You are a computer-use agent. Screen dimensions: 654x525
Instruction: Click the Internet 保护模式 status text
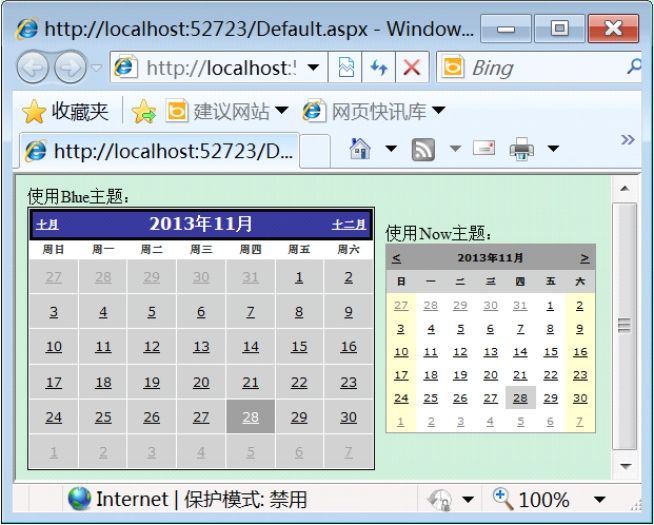(202, 499)
